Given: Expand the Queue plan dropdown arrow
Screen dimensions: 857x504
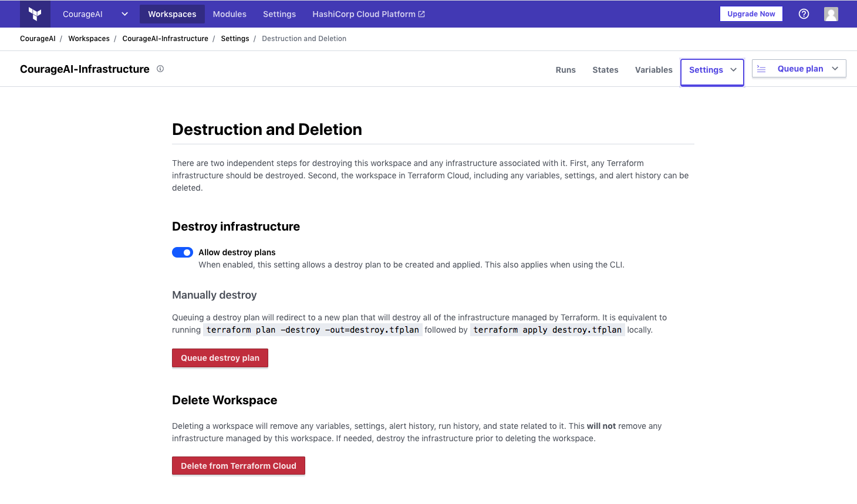Looking at the screenshot, I should tap(835, 69).
